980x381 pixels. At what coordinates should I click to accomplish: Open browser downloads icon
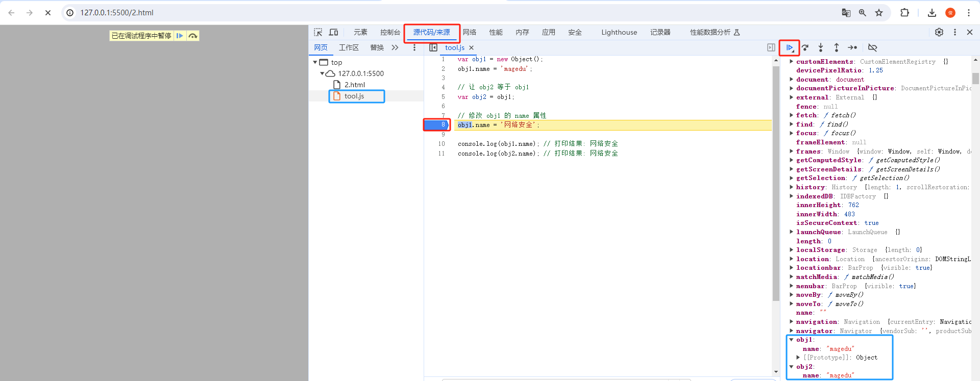[932, 13]
